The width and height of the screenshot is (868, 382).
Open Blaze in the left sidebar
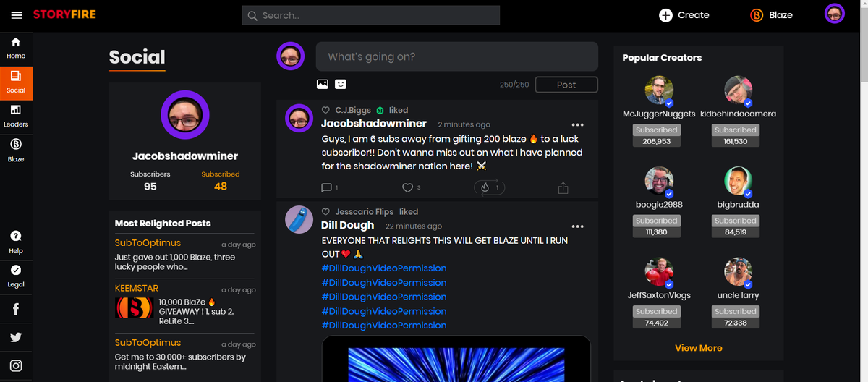click(x=16, y=150)
